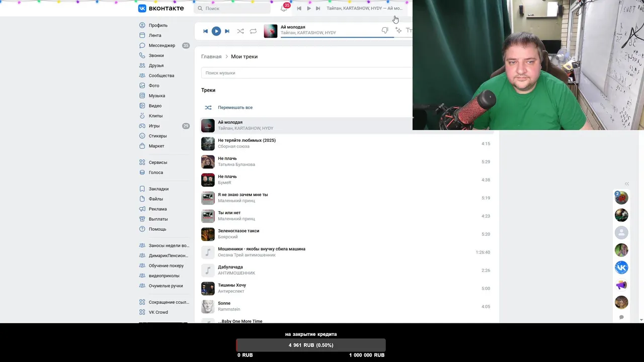
Task: Open Друзья in left sidebar
Action: coord(156,65)
